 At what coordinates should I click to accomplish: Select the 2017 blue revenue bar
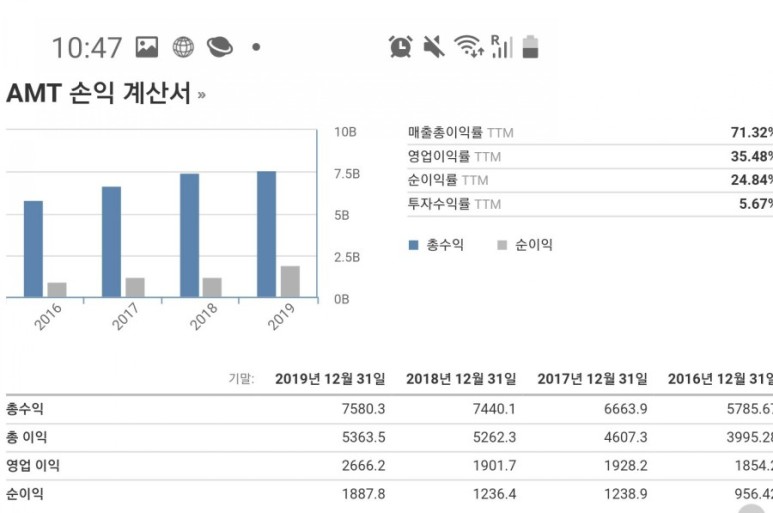[111, 242]
